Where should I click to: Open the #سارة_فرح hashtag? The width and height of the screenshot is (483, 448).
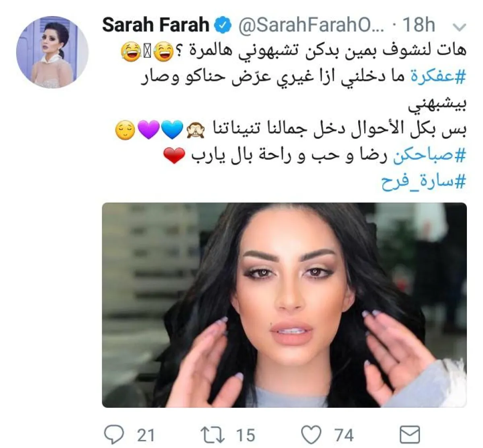pyautogui.click(x=423, y=182)
